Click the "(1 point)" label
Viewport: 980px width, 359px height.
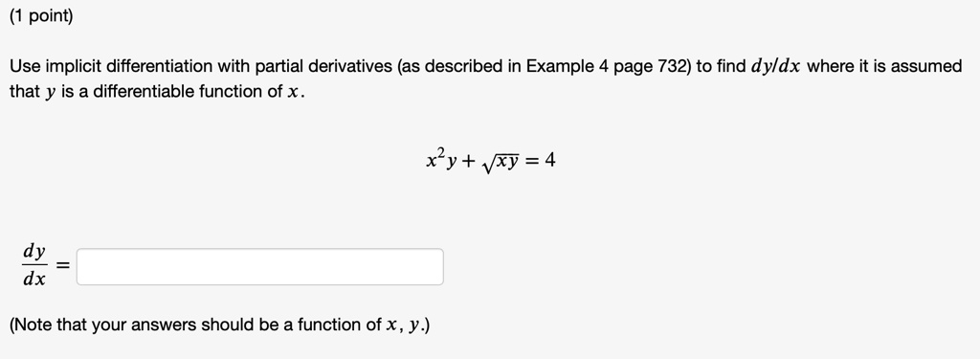pyautogui.click(x=41, y=17)
